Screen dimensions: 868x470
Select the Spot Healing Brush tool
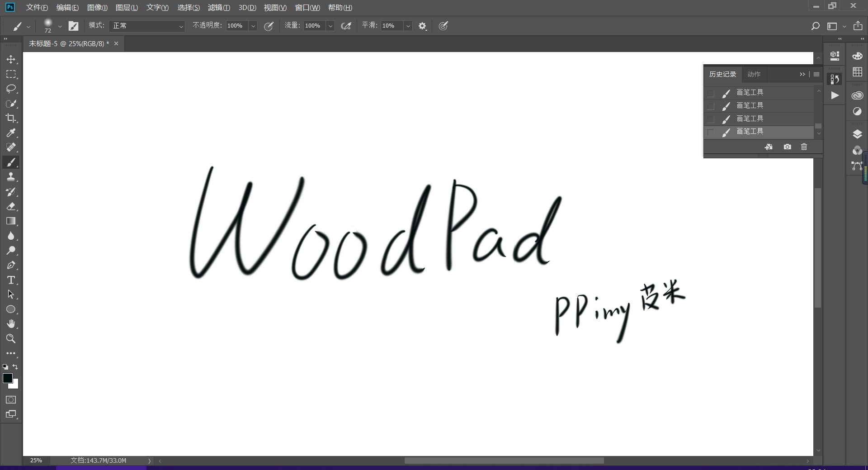pyautogui.click(x=11, y=147)
